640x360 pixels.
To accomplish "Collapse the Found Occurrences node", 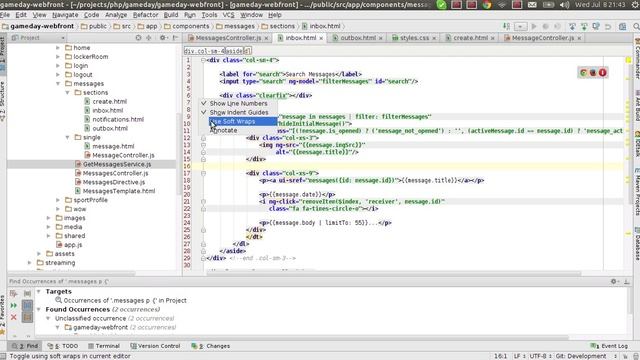I will click(39, 309).
